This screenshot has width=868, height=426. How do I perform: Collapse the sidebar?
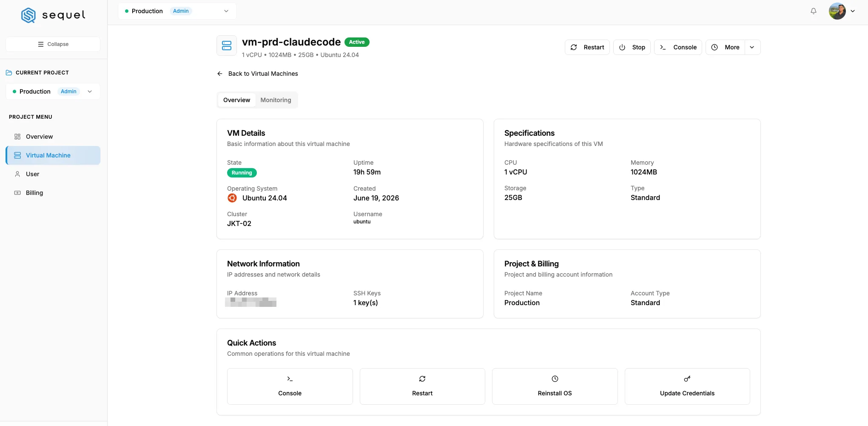point(53,44)
